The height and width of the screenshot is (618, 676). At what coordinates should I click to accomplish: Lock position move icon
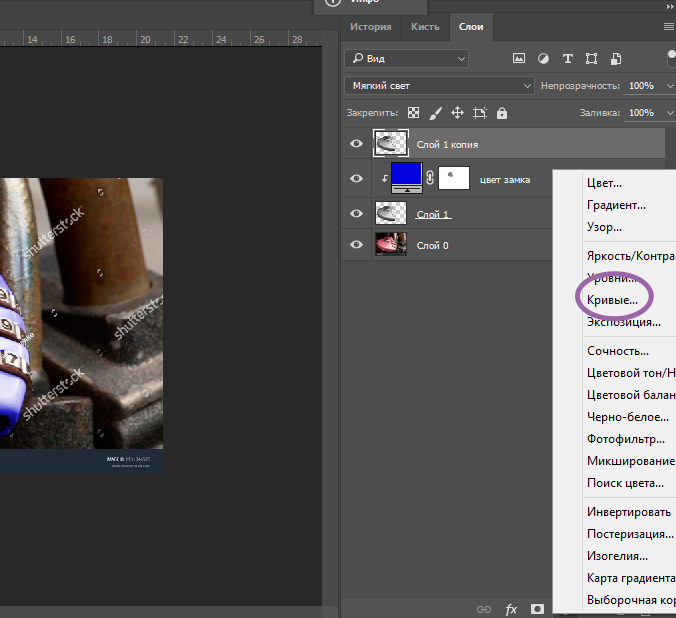pos(457,113)
